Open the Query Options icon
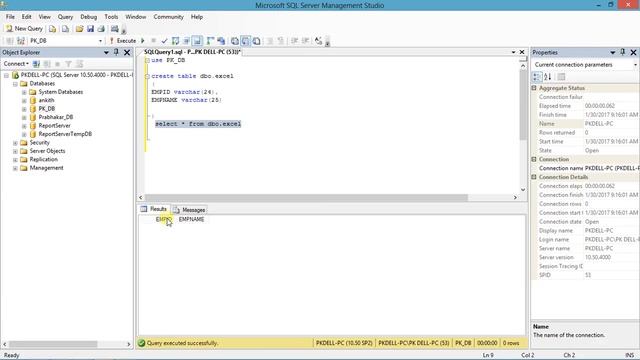The width and height of the screenshot is (640, 360). (x=187, y=41)
